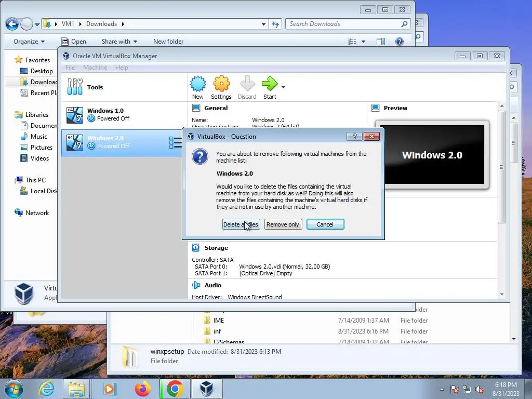Screen dimensions: 532x399
Task: Click the change view icon
Action: click(352, 42)
